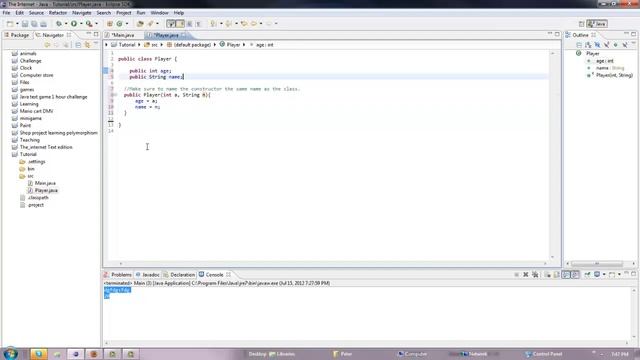Click the Outline horizontal scrollbar thumb
The image size is (640, 360).
click(x=597, y=264)
